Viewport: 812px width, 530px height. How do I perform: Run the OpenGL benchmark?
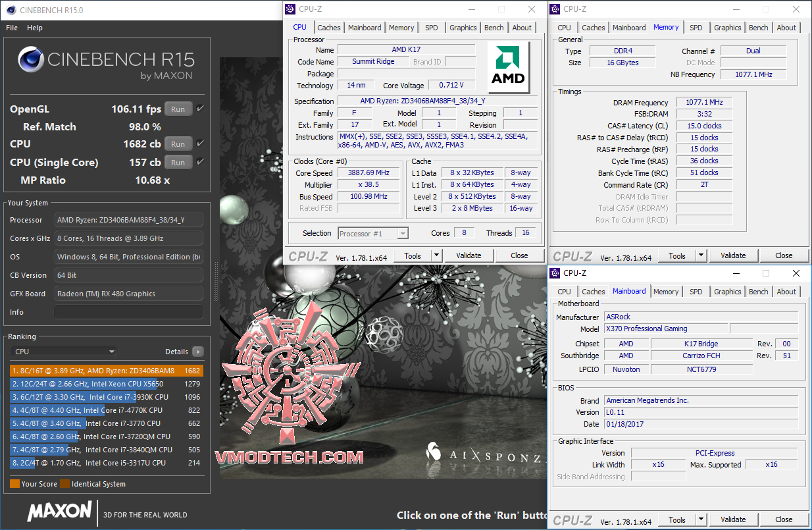[178, 109]
